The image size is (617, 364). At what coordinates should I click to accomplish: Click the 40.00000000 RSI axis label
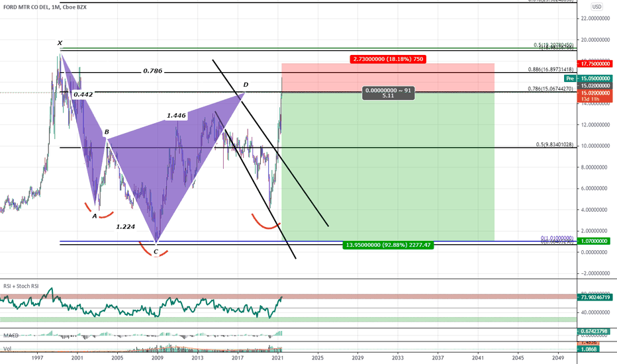(x=595, y=313)
